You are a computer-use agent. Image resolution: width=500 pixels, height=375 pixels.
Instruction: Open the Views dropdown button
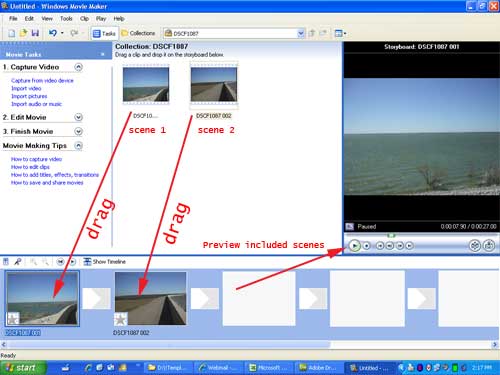point(340,33)
